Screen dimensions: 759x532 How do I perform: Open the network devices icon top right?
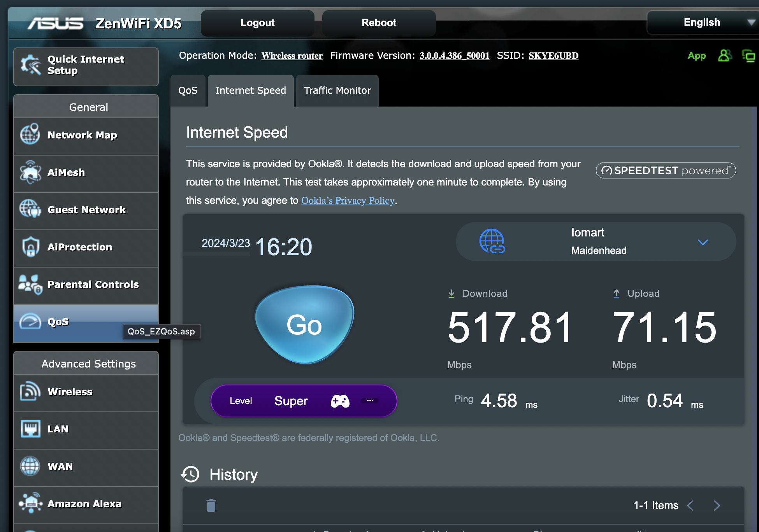[x=750, y=56]
